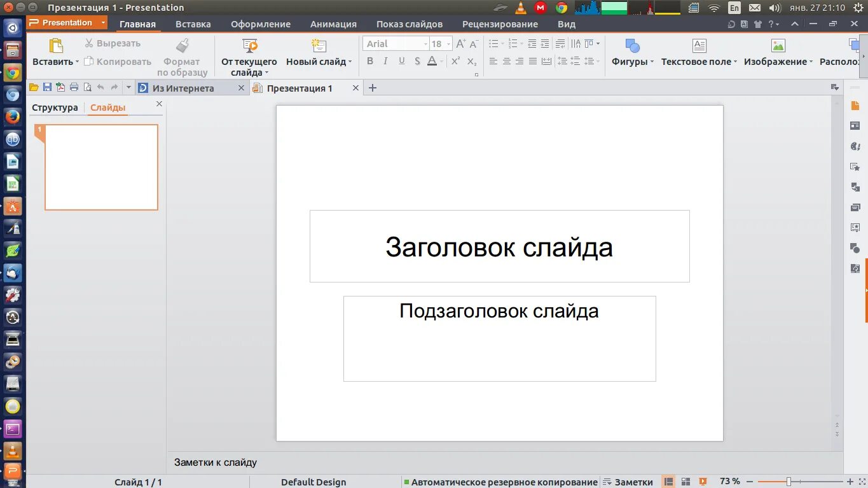The height and width of the screenshot is (488, 868).
Task: Select the Save icon on quick access toolbar
Action: click(x=47, y=87)
